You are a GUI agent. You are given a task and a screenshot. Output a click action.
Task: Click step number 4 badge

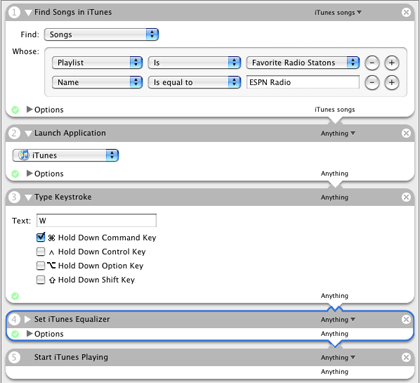point(14,319)
